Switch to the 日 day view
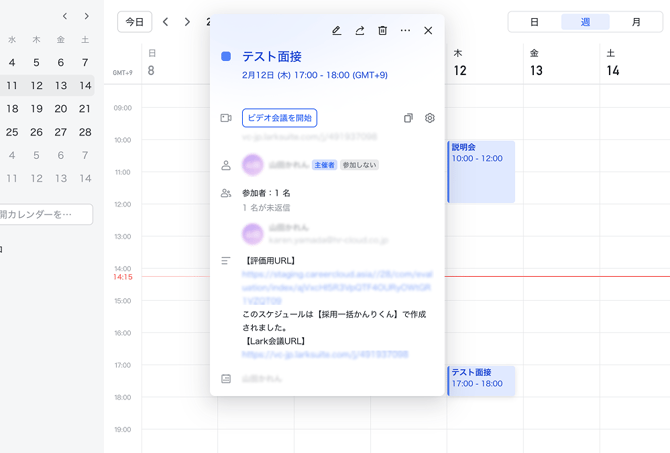 pyautogui.click(x=534, y=22)
